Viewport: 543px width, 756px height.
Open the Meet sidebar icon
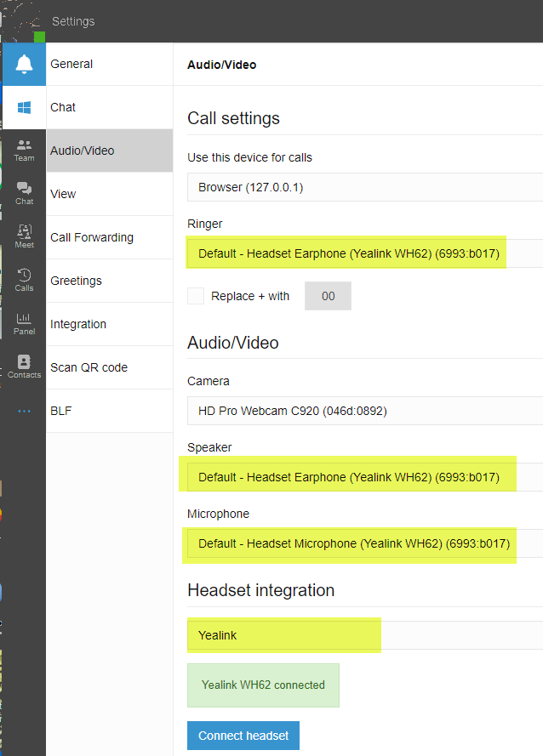(24, 237)
